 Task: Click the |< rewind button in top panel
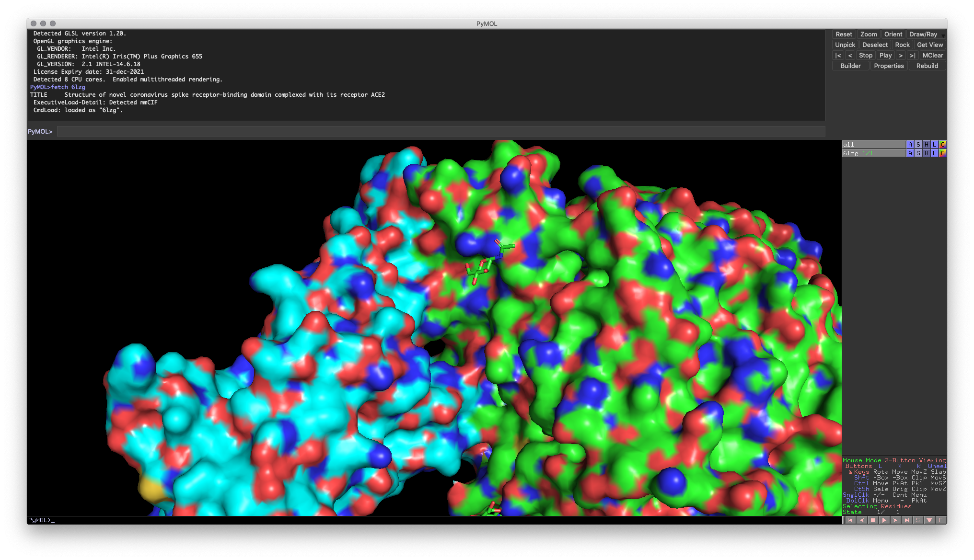pos(838,56)
